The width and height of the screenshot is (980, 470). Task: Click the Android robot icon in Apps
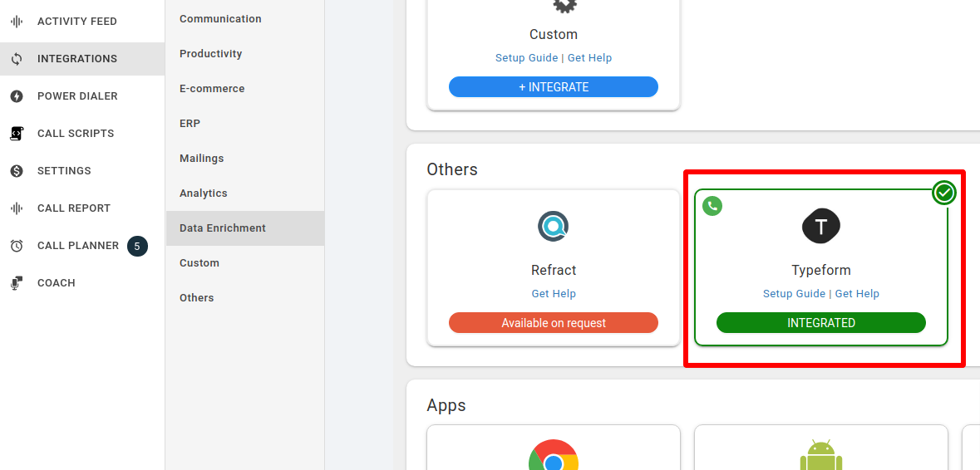pyautogui.click(x=820, y=455)
